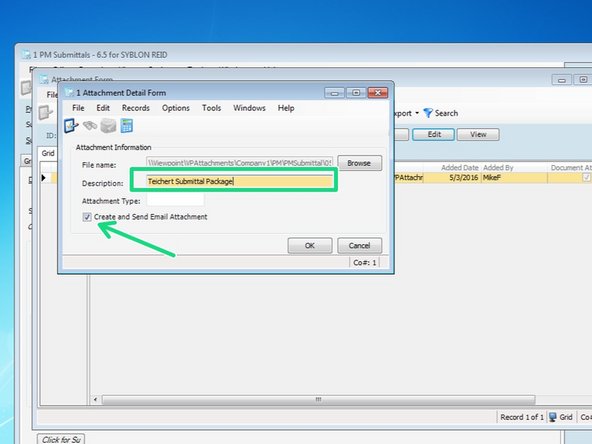Minimize the Attachment Detail Form window
This screenshot has height=444, width=592.
click(335, 93)
